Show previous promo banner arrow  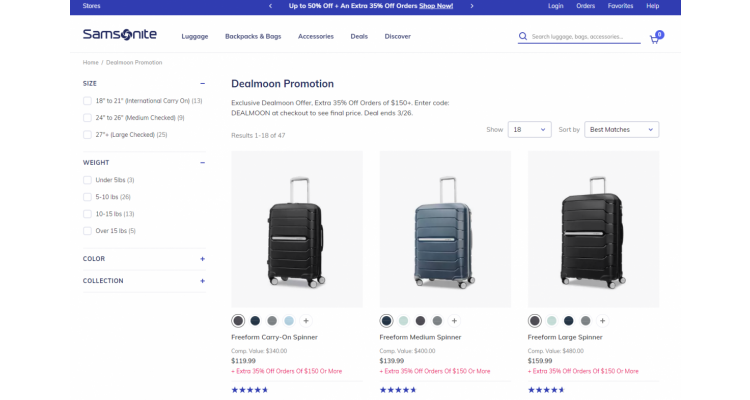[270, 6]
